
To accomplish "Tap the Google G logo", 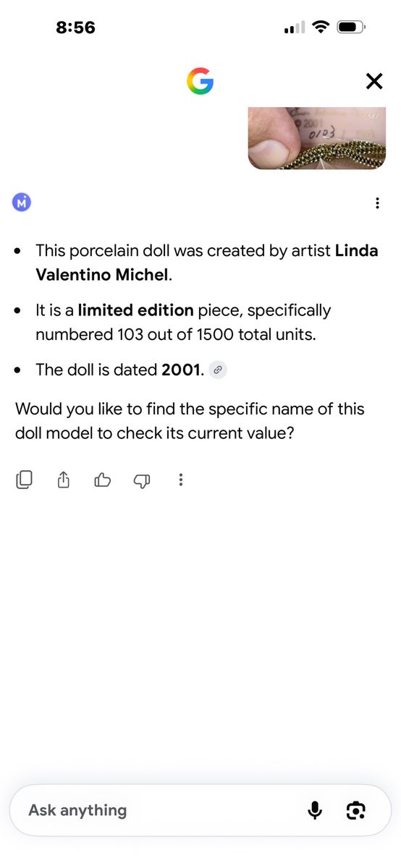I will click(x=200, y=81).
